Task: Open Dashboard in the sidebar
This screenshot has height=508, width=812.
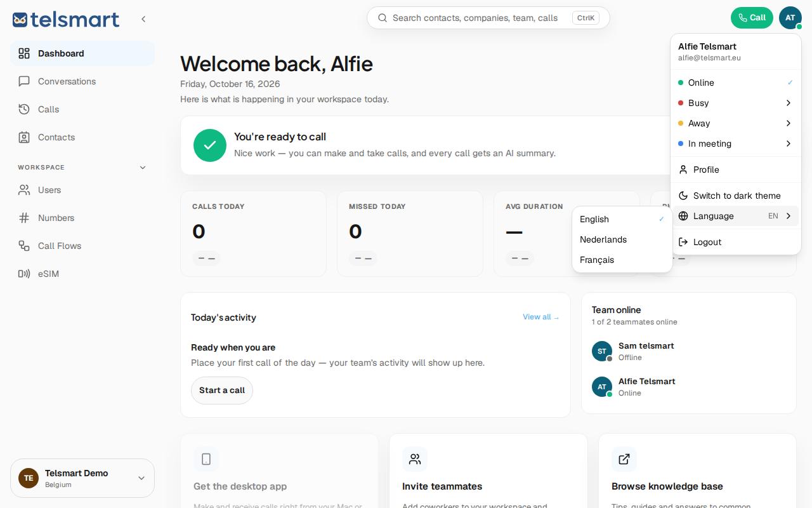Action: (x=82, y=53)
